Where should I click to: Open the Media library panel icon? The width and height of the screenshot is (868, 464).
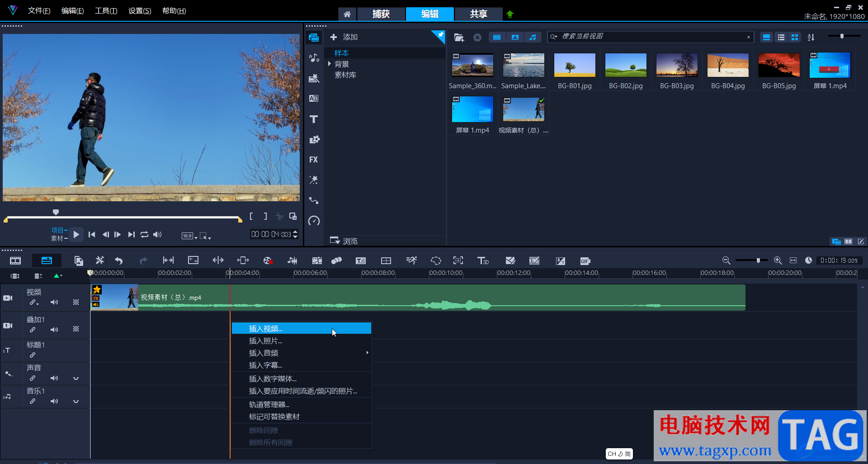coord(314,38)
